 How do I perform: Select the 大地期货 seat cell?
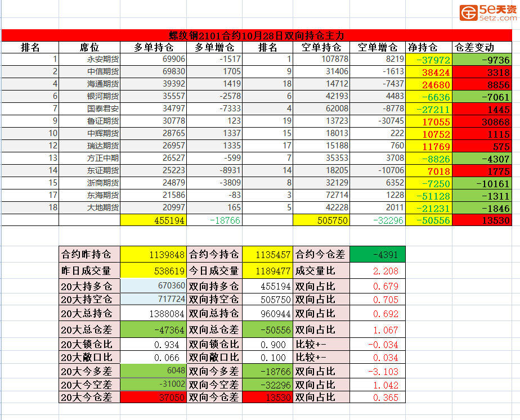point(89,207)
